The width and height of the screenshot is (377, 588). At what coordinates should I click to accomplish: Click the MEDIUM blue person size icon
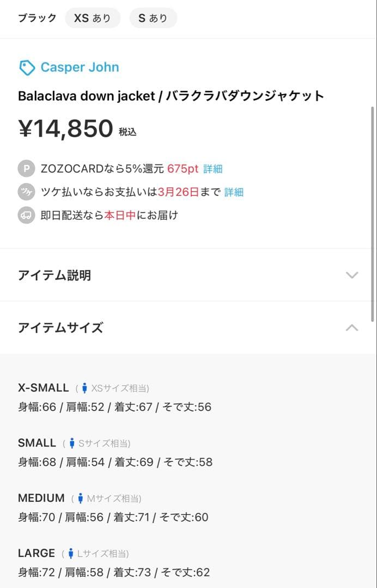(80, 498)
